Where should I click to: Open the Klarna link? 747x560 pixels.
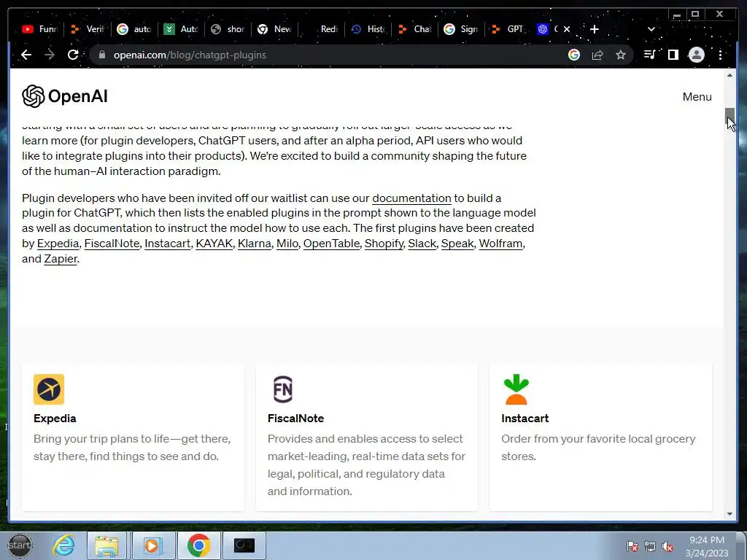click(x=255, y=244)
